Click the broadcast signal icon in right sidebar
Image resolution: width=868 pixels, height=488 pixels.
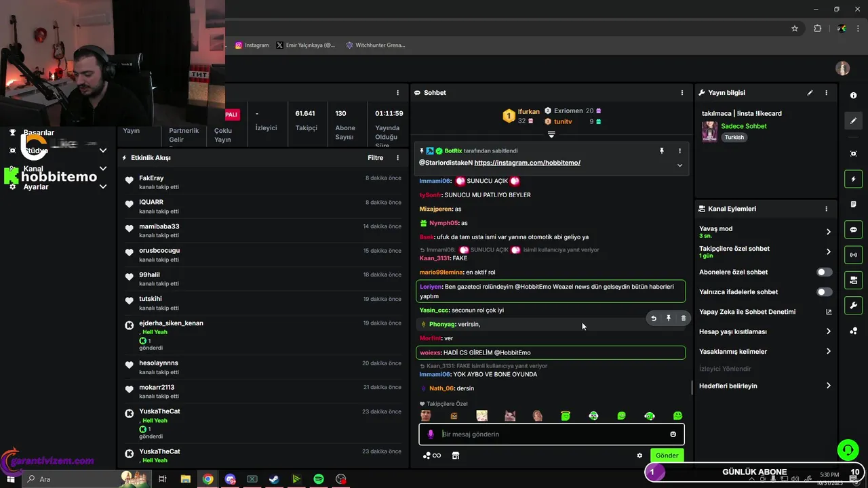853,255
